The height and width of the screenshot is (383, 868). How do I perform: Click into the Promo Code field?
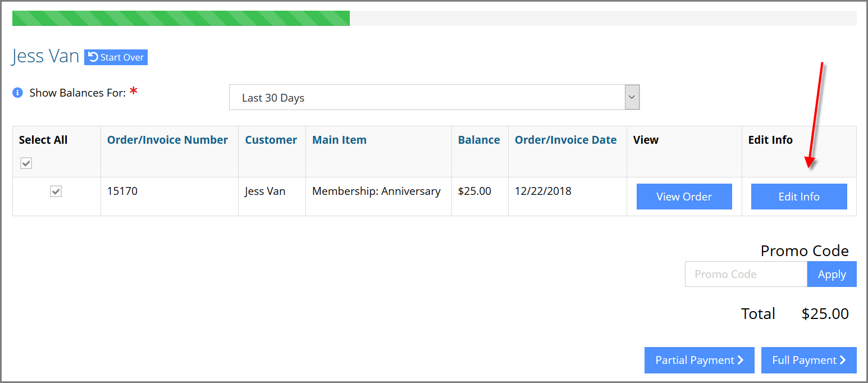click(x=746, y=274)
